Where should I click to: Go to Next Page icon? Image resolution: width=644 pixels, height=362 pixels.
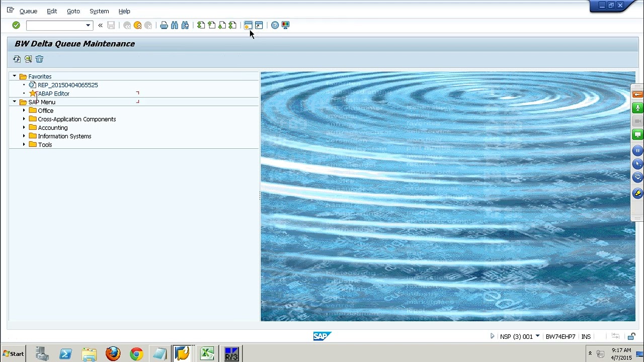(222, 25)
